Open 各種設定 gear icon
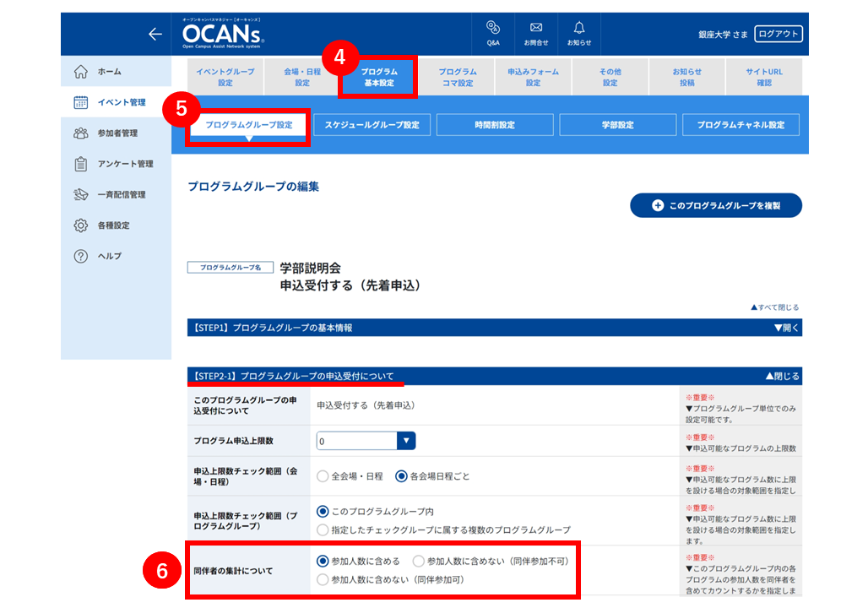This screenshot has height=608, width=868. coord(81,225)
